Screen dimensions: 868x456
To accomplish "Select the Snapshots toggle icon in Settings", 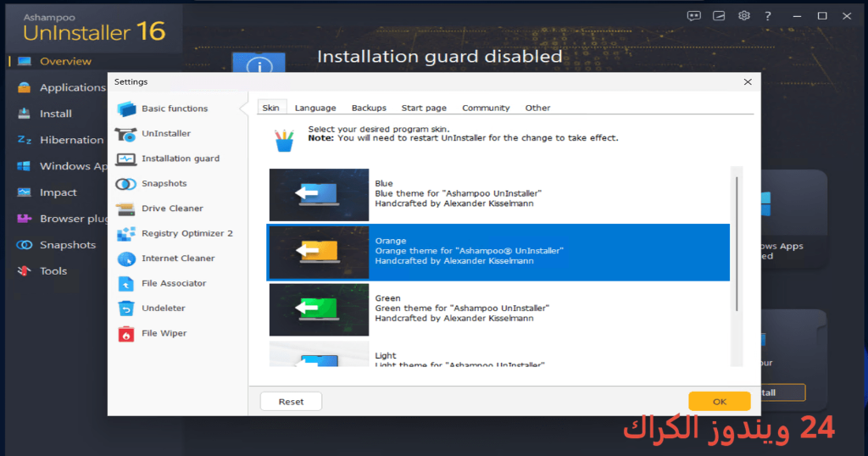I will [x=125, y=184].
